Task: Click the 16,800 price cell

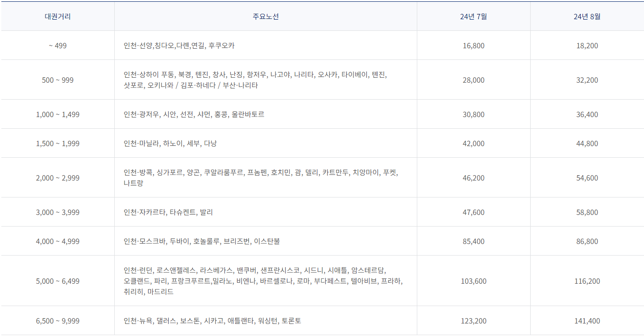Action: 473,45
